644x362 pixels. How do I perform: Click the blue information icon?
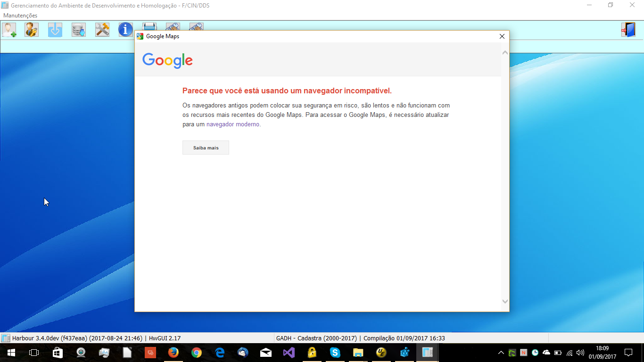click(125, 30)
